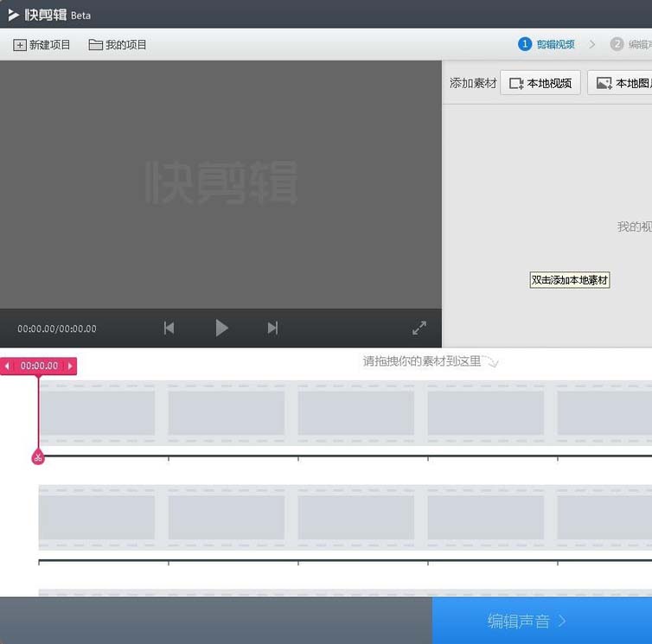Click the 请拖拽你的素材到这里 hint text
The image size is (652, 644).
click(x=422, y=361)
